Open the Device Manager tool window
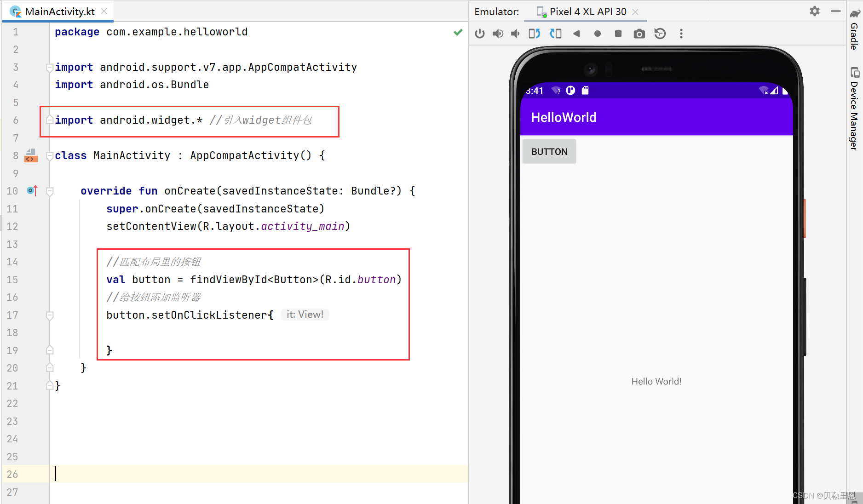 (x=855, y=109)
